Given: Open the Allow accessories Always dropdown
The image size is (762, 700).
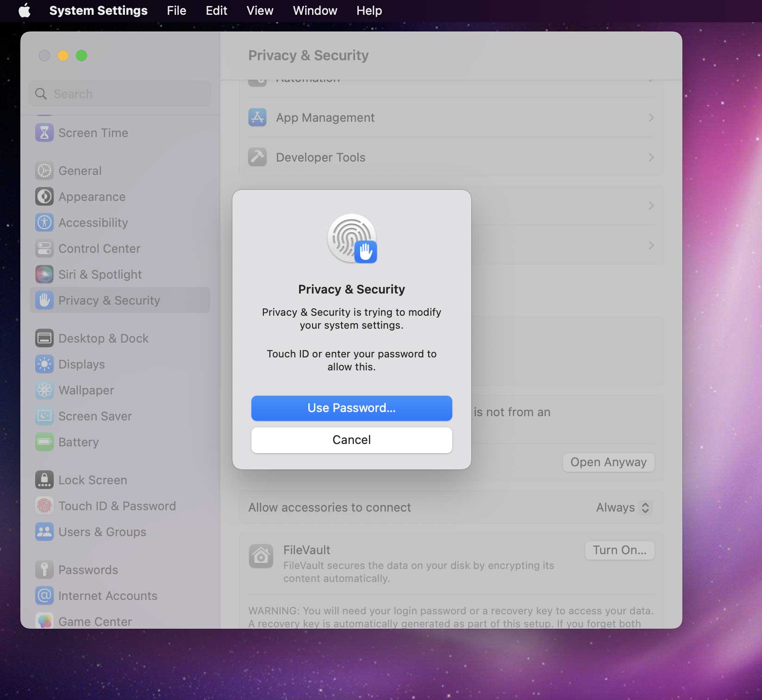Looking at the screenshot, I should pyautogui.click(x=623, y=507).
